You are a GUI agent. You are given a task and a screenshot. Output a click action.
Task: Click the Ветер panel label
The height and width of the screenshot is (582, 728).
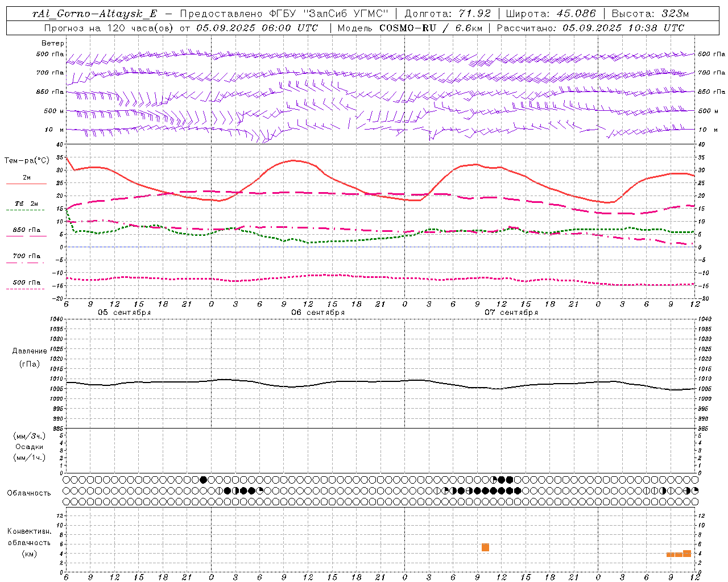point(53,43)
